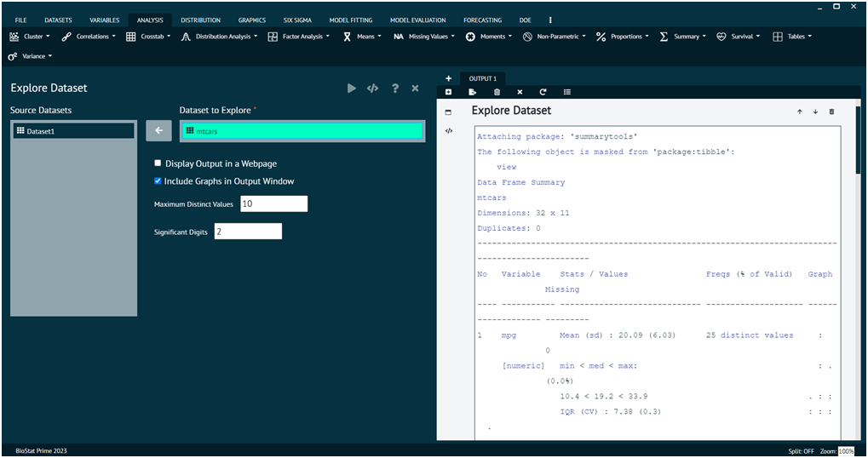Image resolution: width=868 pixels, height=458 pixels.
Task: Show the code for the output via the side code icon
Action: click(x=449, y=131)
